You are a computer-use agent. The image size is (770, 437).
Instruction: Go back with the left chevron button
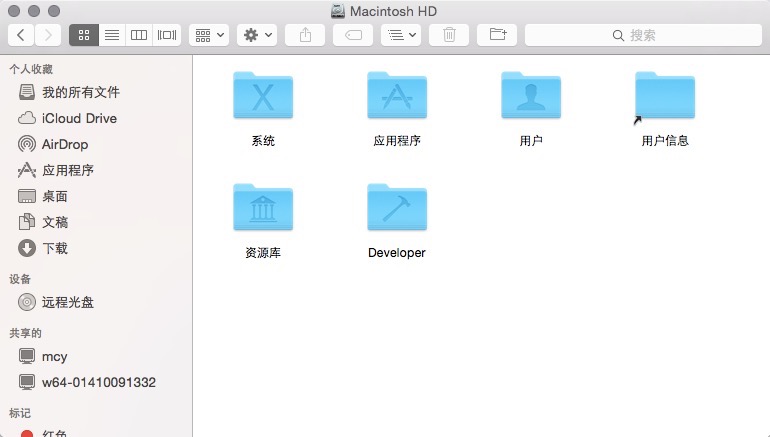21,35
